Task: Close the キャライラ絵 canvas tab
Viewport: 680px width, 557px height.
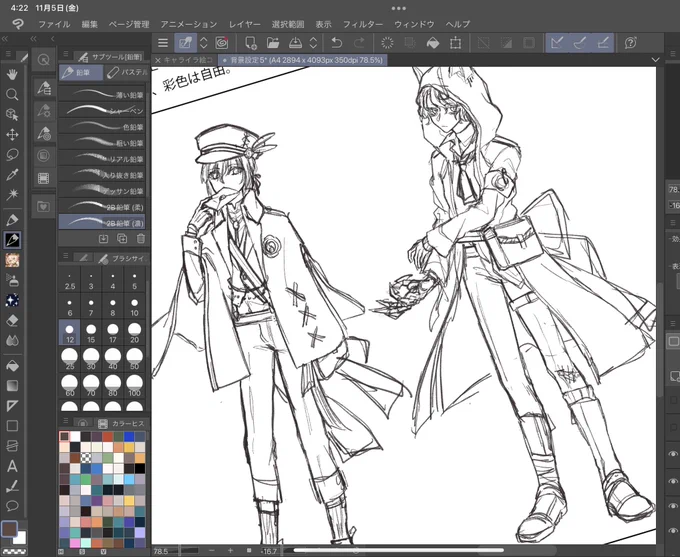Action: click(x=158, y=60)
